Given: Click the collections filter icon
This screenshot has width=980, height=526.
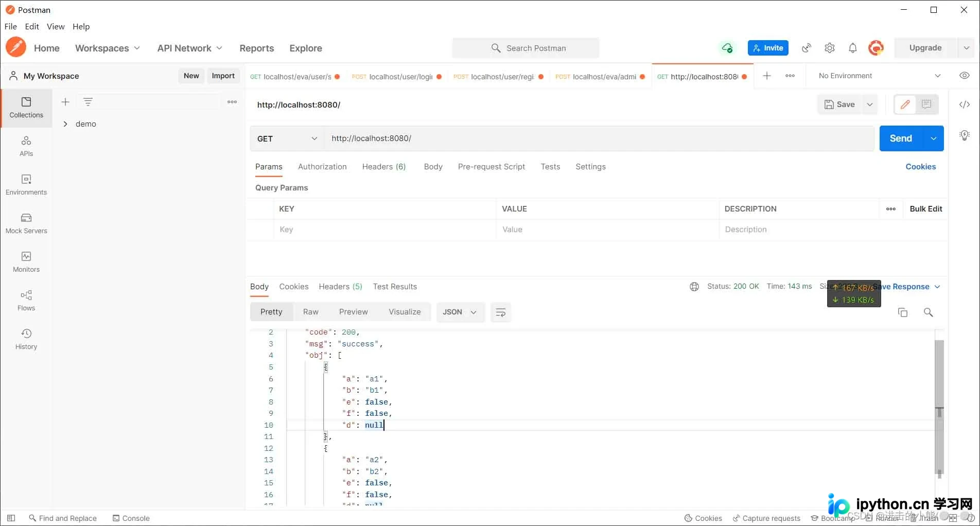Looking at the screenshot, I should [x=88, y=102].
